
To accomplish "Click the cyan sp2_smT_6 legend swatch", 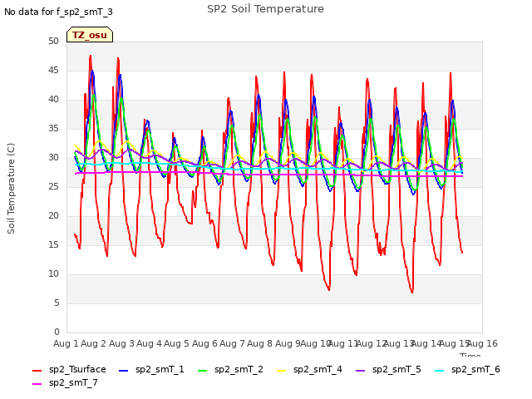I will tap(440, 371).
